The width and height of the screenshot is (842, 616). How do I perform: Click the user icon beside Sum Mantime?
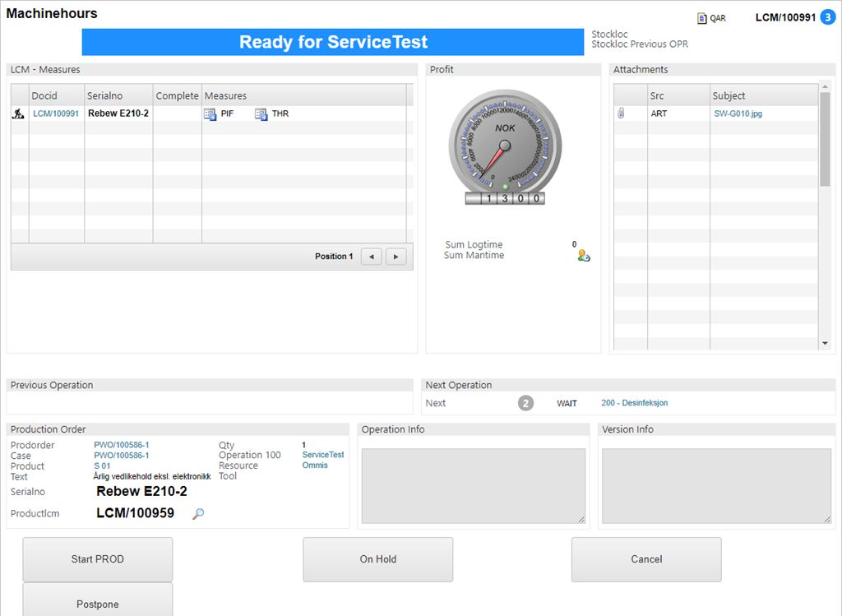point(584,256)
